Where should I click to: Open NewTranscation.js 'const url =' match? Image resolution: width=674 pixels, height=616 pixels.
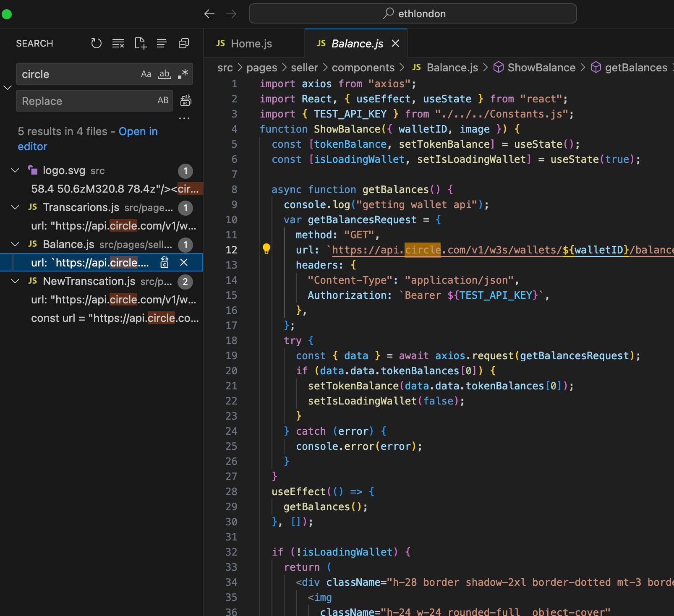coord(115,318)
